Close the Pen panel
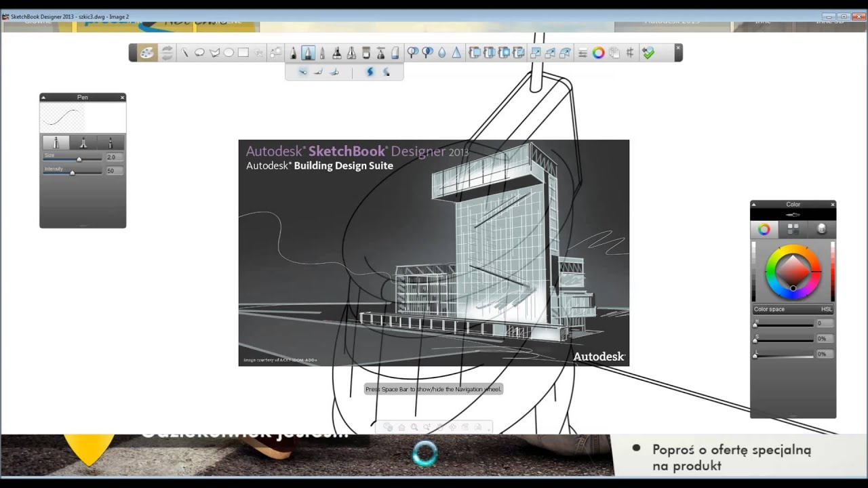This screenshot has height=488, width=868. point(122,98)
